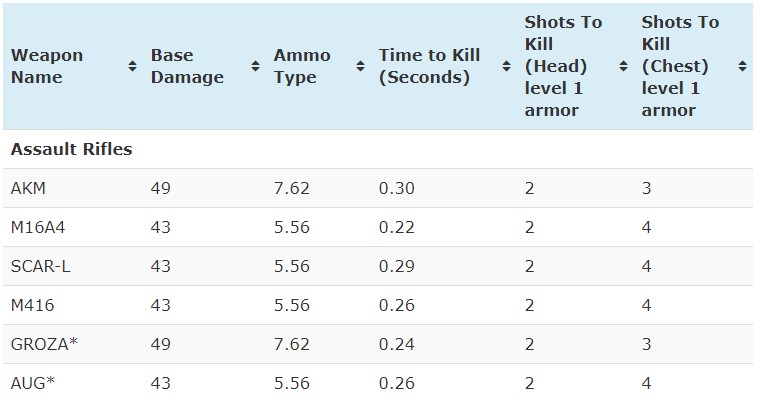The height and width of the screenshot is (402, 760).
Task: Click Base Damage sort arrows icon
Action: pyautogui.click(x=255, y=66)
